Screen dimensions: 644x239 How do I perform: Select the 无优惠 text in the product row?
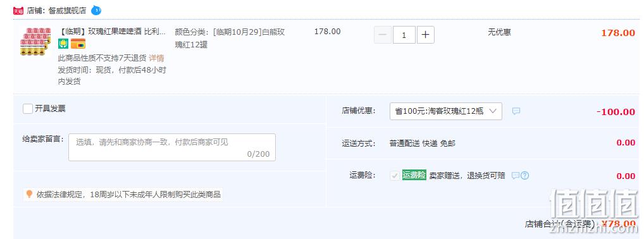point(499,32)
